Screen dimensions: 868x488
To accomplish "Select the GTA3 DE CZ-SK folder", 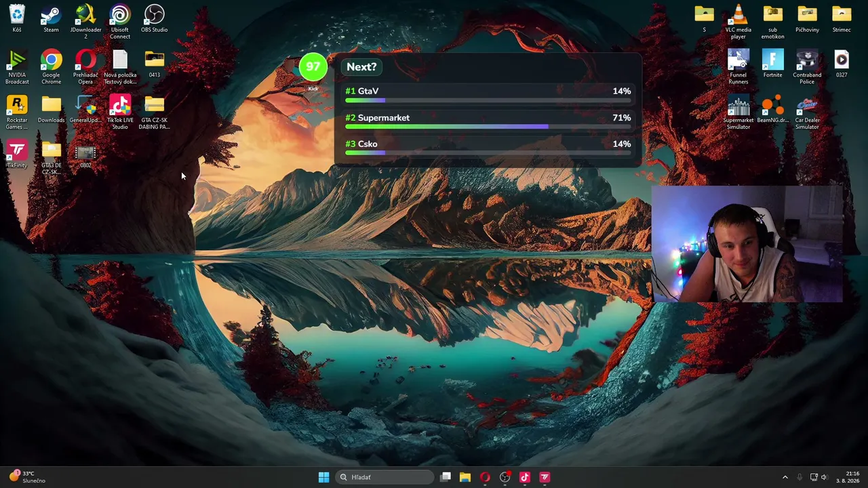I will [51, 158].
